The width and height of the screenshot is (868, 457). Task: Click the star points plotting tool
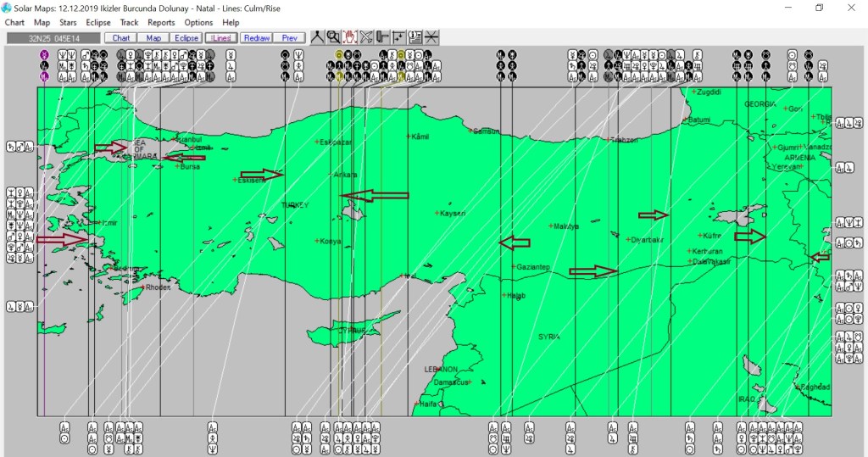(398, 37)
